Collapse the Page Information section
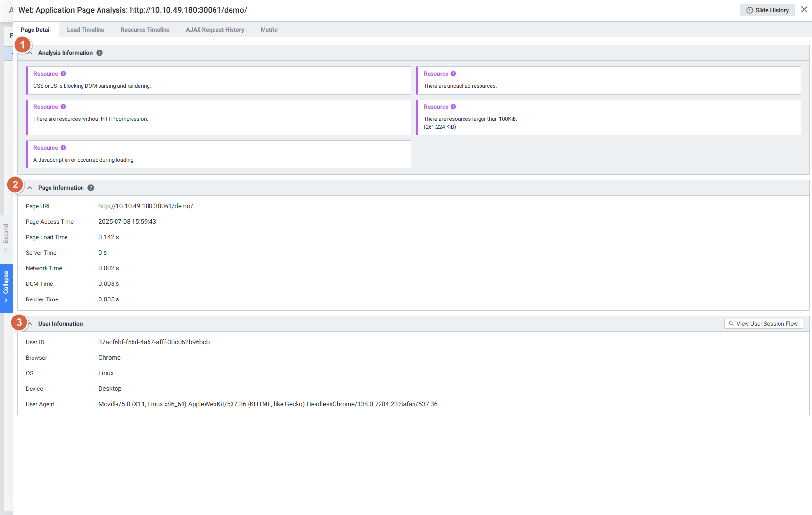 pos(30,188)
